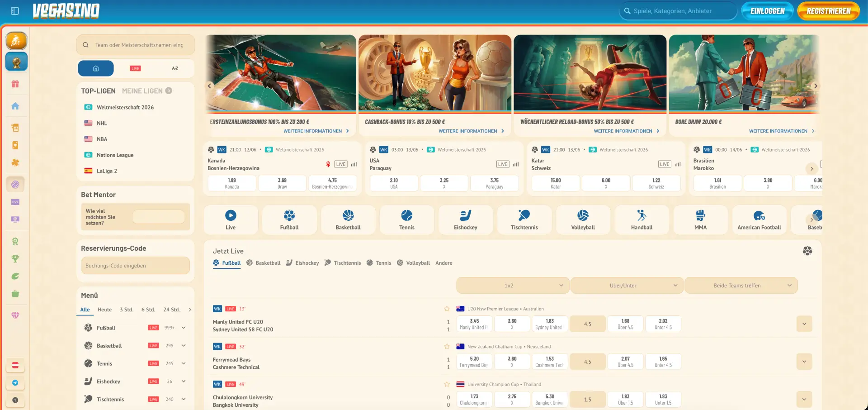Open the orange clover icon in sidebar
Image resolution: width=868 pixels, height=410 pixels.
15,162
